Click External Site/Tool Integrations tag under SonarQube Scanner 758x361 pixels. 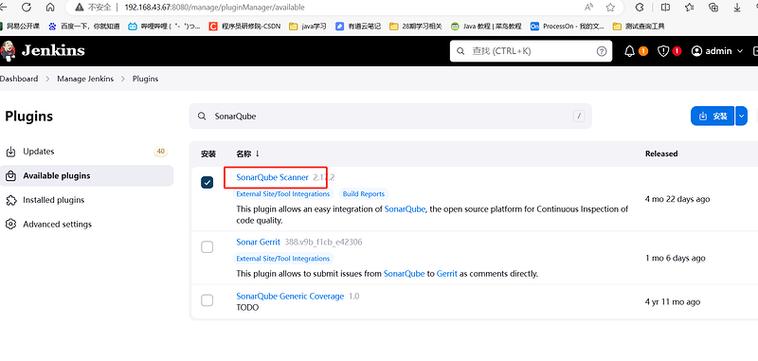(x=283, y=194)
